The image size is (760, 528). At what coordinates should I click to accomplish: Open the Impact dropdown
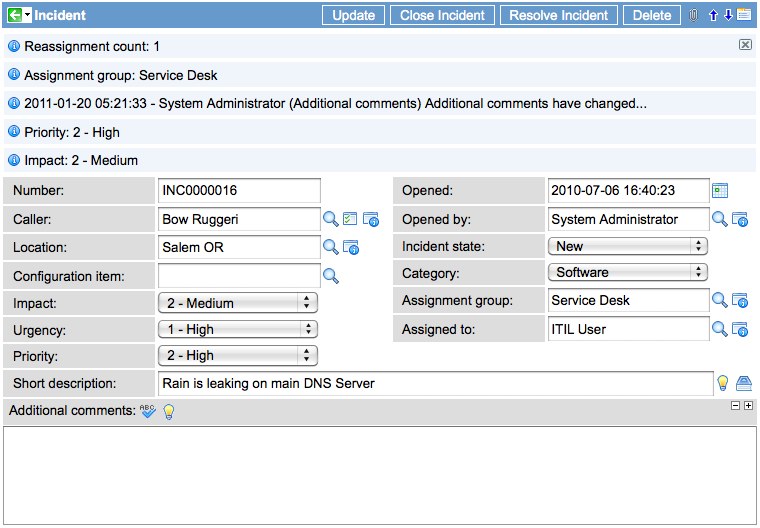click(x=238, y=303)
